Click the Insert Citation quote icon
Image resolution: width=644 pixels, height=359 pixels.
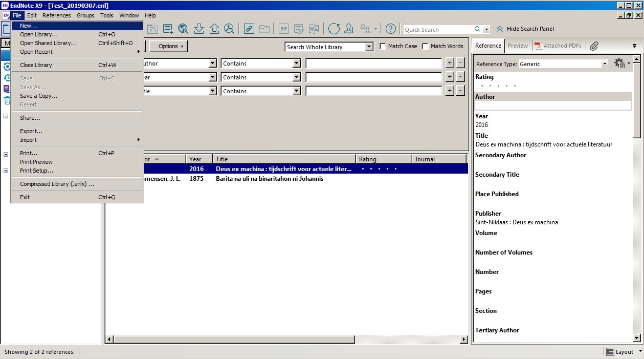click(283, 29)
